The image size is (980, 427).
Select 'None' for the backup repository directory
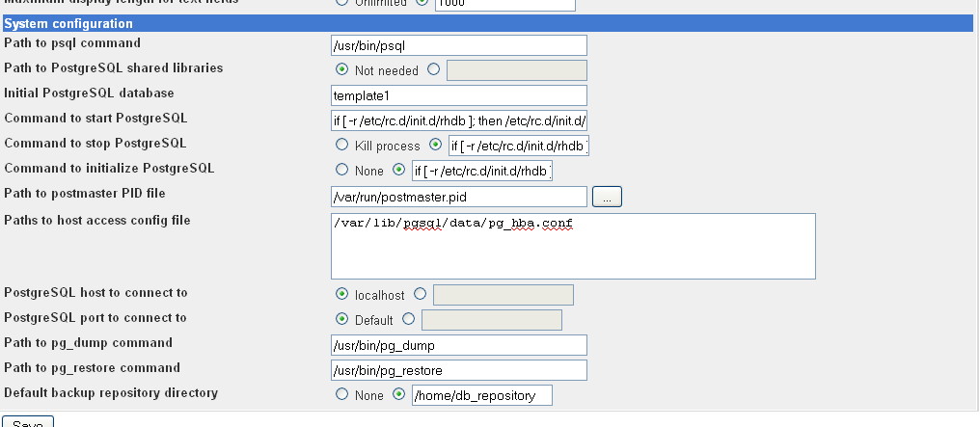click(341, 394)
